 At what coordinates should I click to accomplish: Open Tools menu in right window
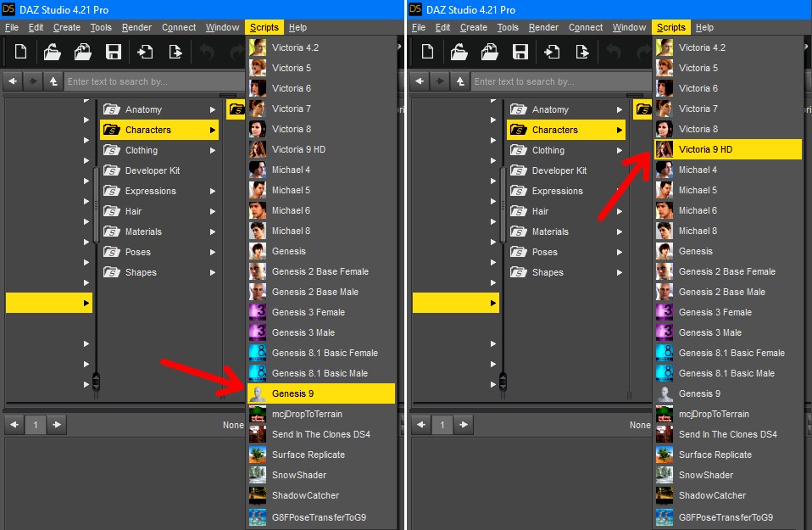pos(508,27)
